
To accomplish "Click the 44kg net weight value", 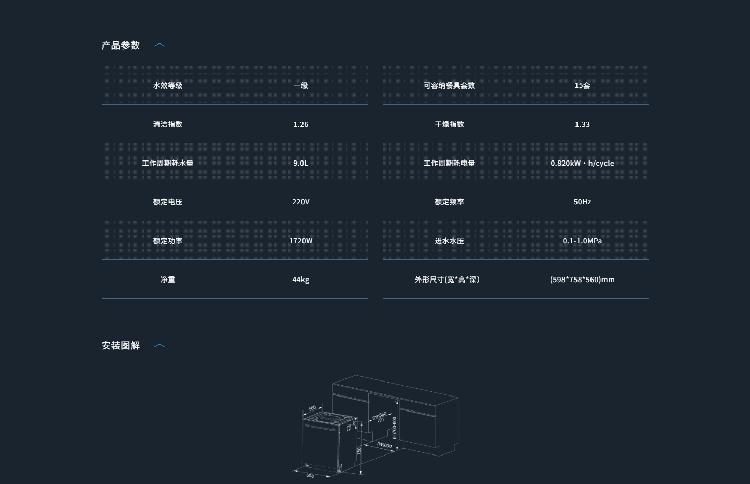I will pos(301,280).
